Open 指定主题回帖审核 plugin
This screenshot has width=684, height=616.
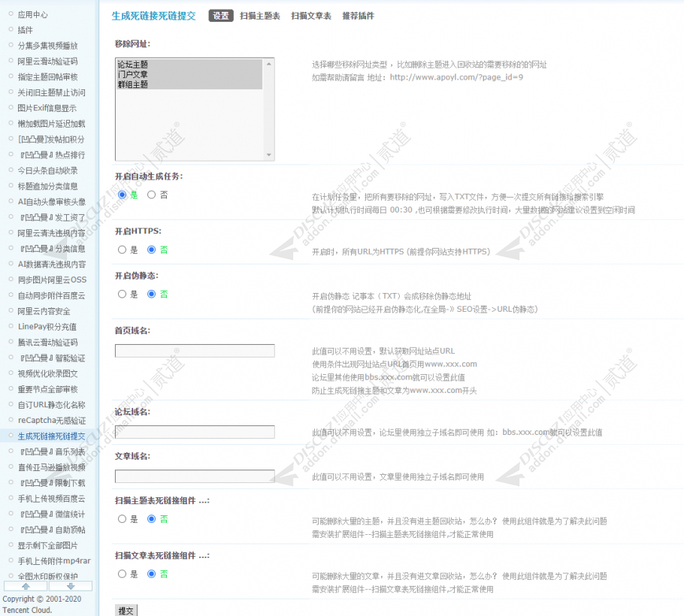coord(47,77)
